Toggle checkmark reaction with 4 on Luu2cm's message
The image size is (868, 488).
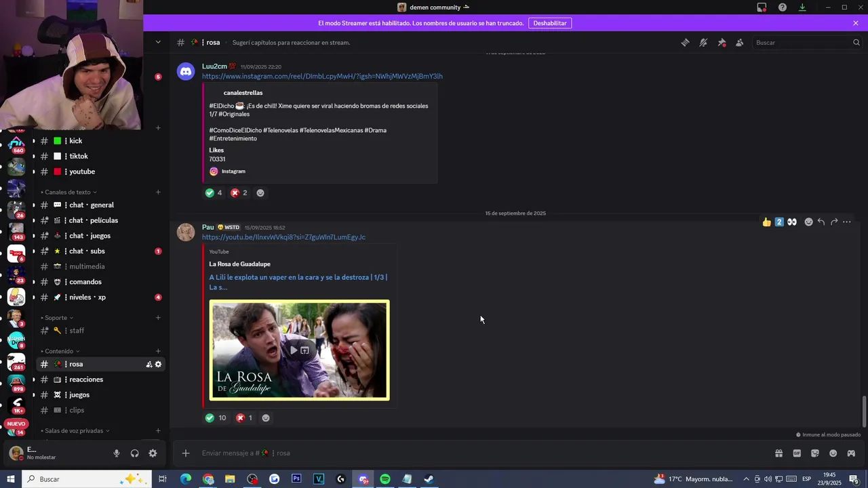[x=214, y=192]
